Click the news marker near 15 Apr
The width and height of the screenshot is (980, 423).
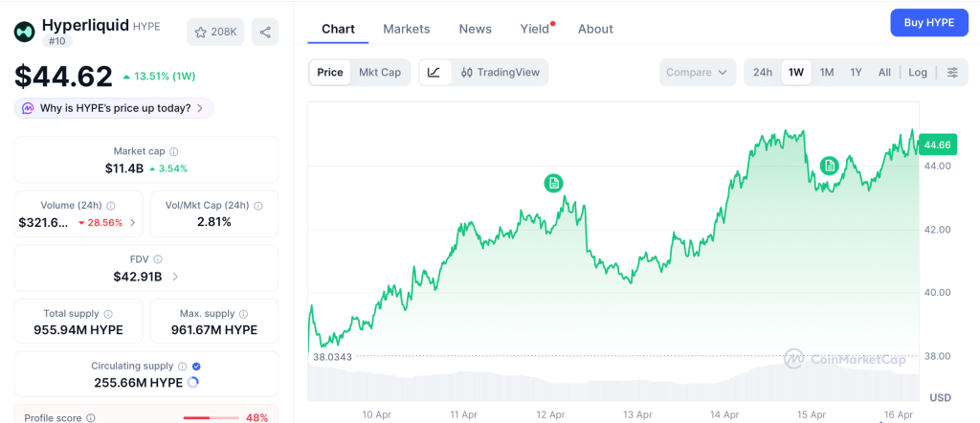tap(830, 166)
